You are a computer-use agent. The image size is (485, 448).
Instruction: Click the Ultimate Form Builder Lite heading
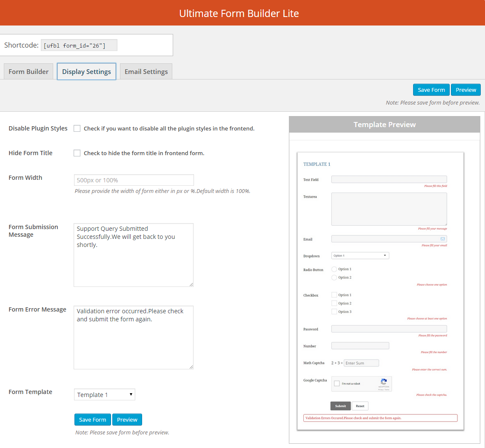[239, 13]
